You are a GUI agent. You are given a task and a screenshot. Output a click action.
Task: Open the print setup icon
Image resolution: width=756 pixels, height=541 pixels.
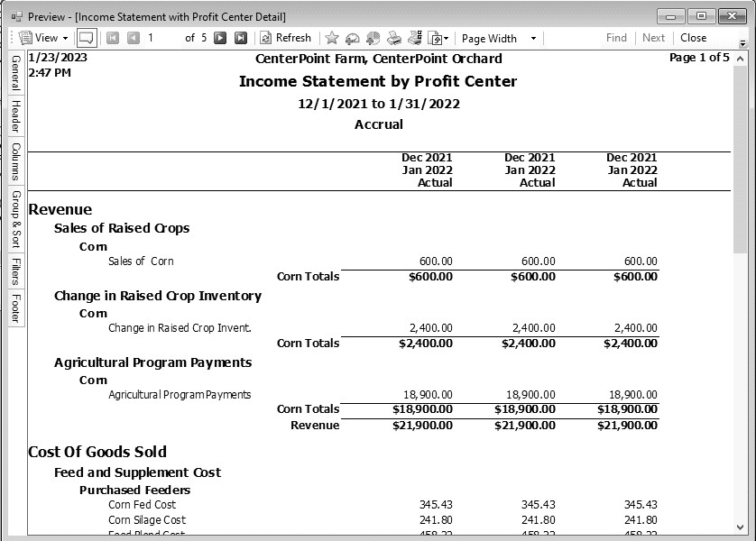pos(415,38)
